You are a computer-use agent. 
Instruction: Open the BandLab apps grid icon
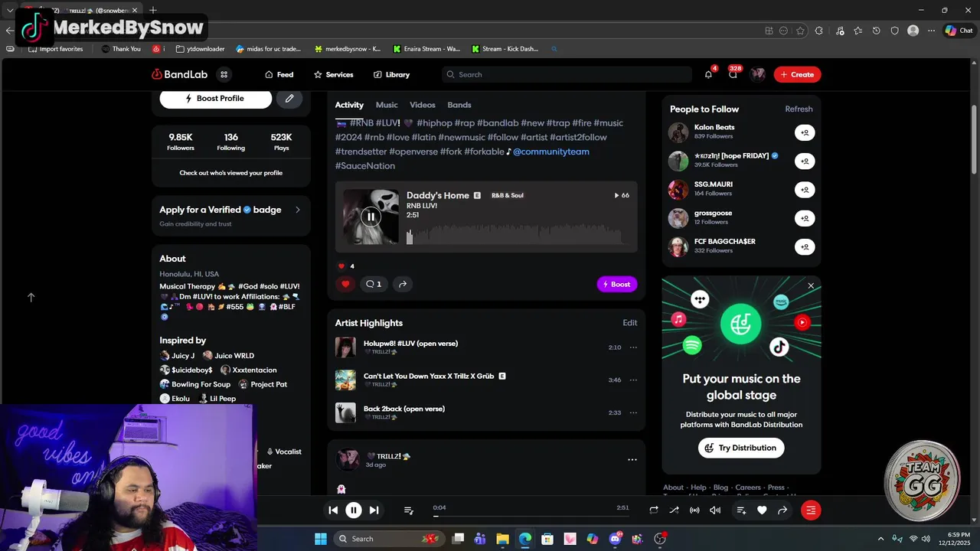pos(224,74)
